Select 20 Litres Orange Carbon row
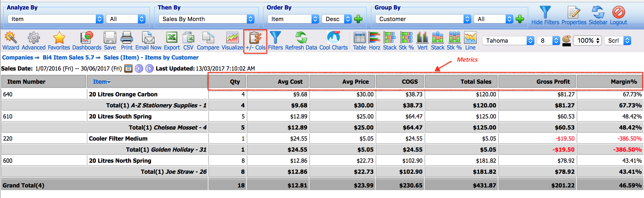Image resolution: width=644 pixels, height=198 pixels. [x=322, y=94]
